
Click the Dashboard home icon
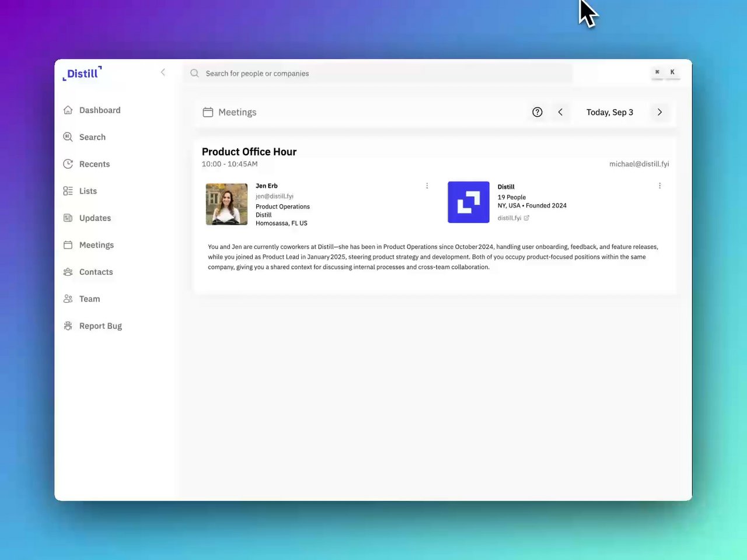coord(68,110)
